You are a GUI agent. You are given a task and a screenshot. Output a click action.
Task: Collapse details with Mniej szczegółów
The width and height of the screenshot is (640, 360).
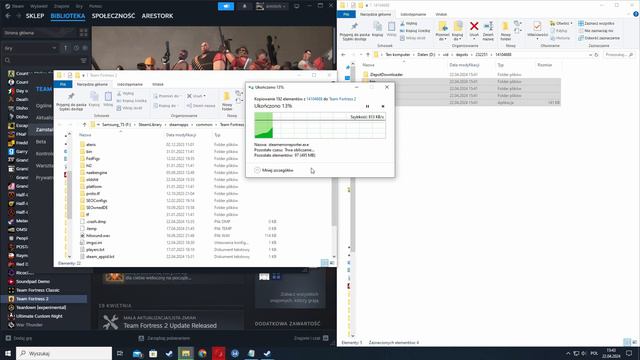coord(274,170)
